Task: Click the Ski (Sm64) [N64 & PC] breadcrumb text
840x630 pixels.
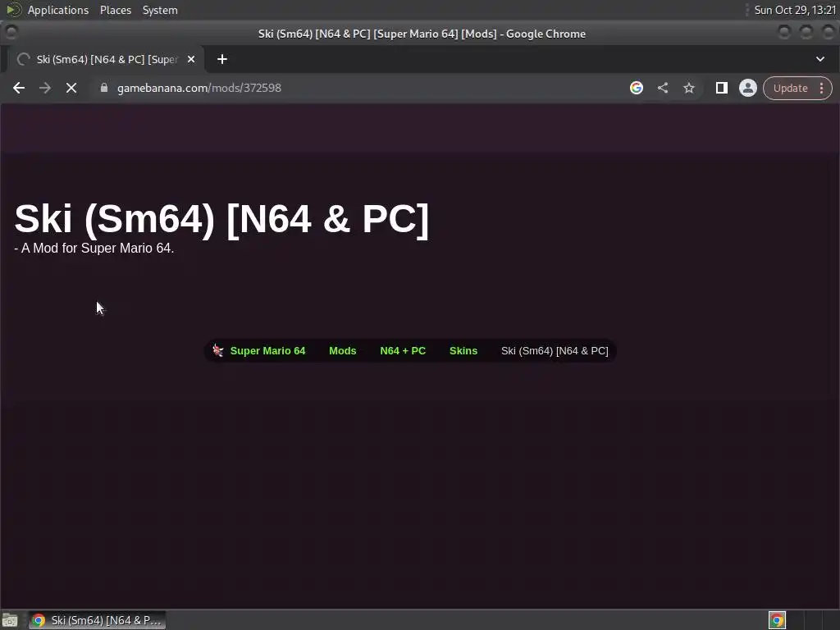Action: [555, 351]
